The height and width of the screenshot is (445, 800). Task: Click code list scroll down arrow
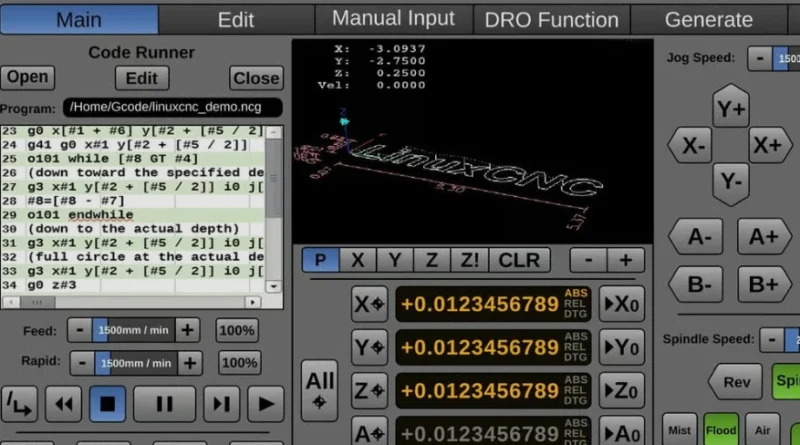273,286
